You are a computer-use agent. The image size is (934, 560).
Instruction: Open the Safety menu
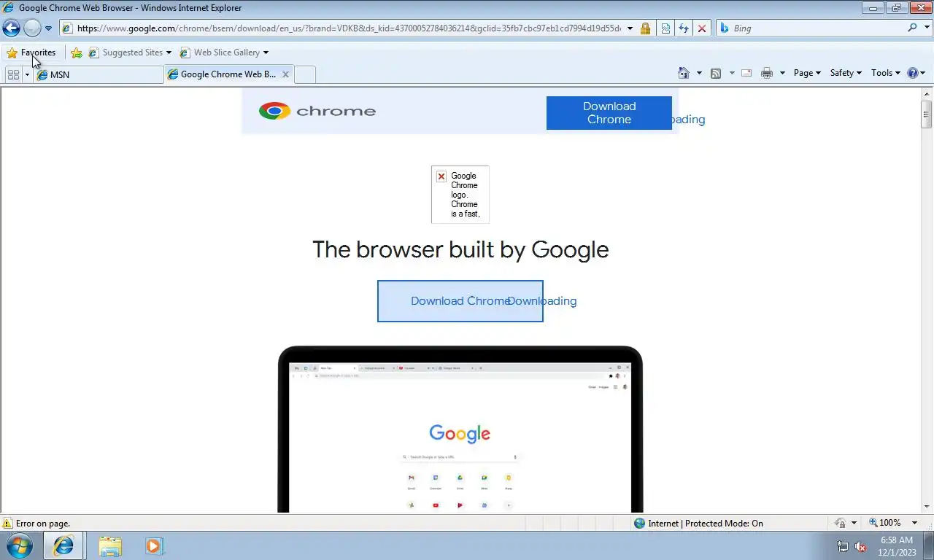coord(846,73)
